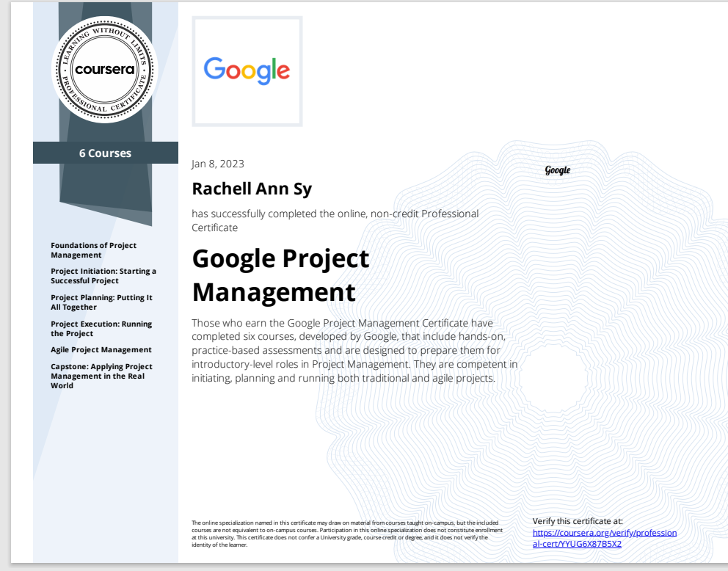Select Foundations of Project Management course
Screen dimensions: 728x571
(93, 250)
